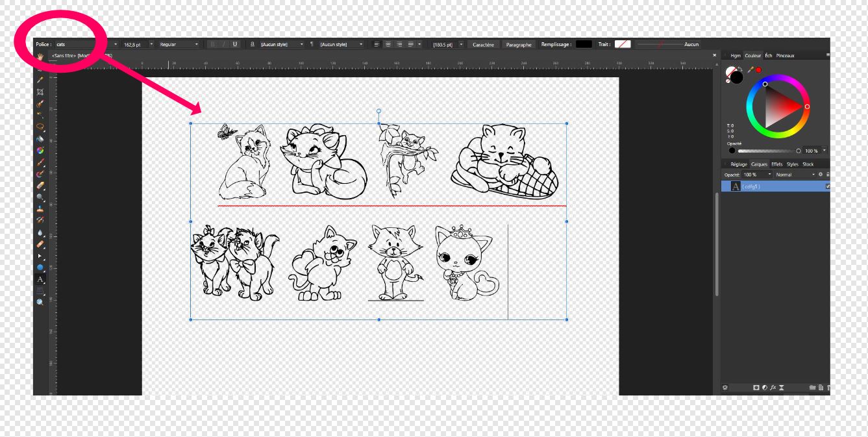Click the Trait stroke swatch
868x437 pixels.
623,44
